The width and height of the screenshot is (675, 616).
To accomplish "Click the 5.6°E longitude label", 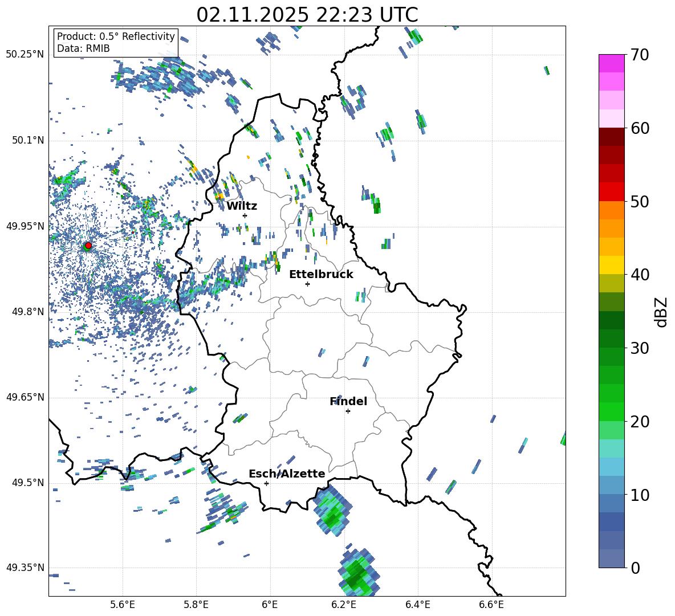I will point(123,605).
